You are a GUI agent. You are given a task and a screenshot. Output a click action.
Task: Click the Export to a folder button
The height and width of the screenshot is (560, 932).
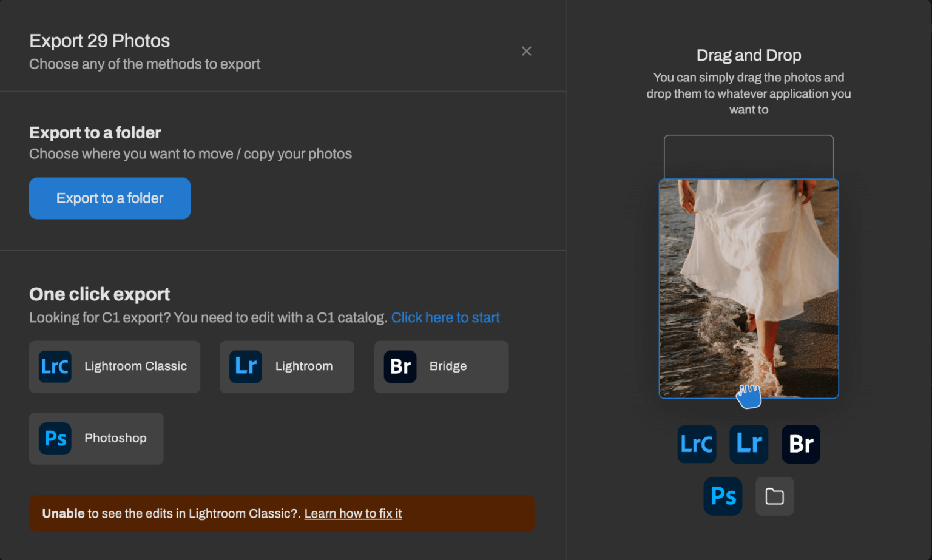(x=109, y=198)
